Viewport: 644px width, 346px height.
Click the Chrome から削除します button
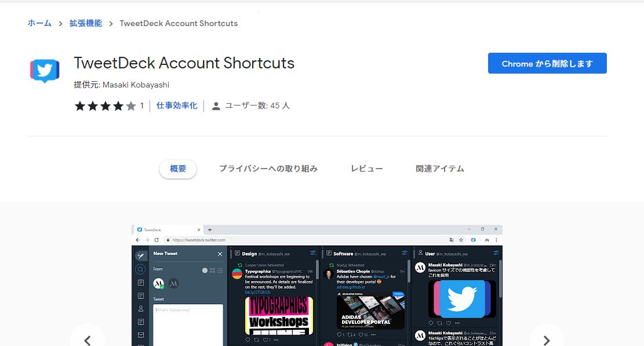pyautogui.click(x=547, y=63)
